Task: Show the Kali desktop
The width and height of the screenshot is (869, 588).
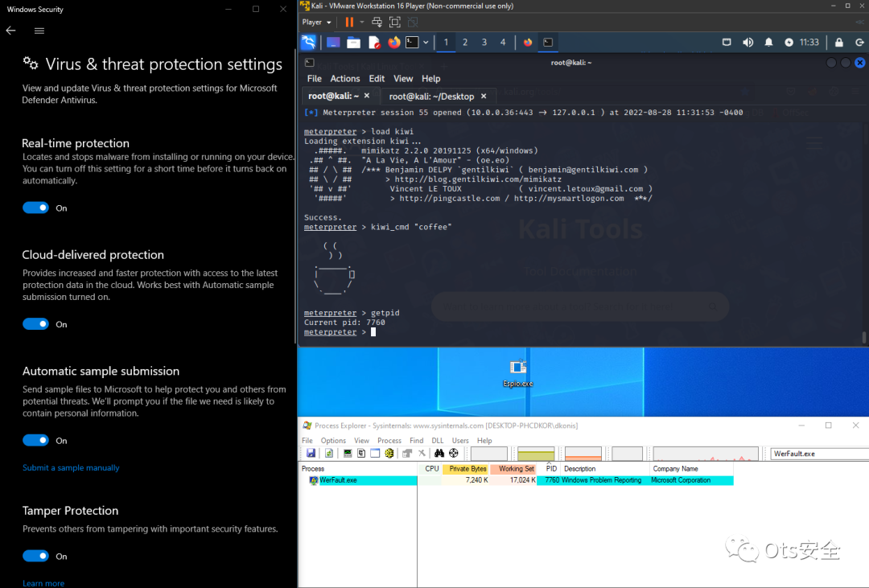Action: click(x=333, y=42)
